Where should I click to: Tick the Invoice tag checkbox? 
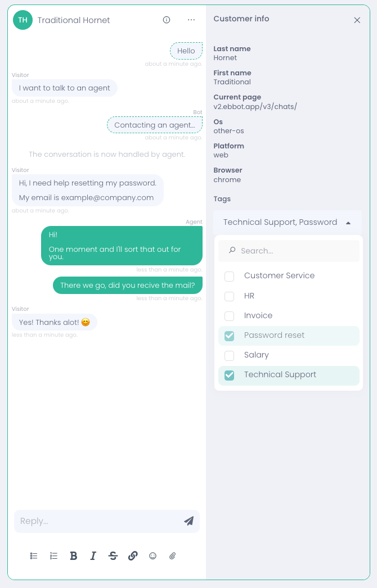pyautogui.click(x=230, y=316)
